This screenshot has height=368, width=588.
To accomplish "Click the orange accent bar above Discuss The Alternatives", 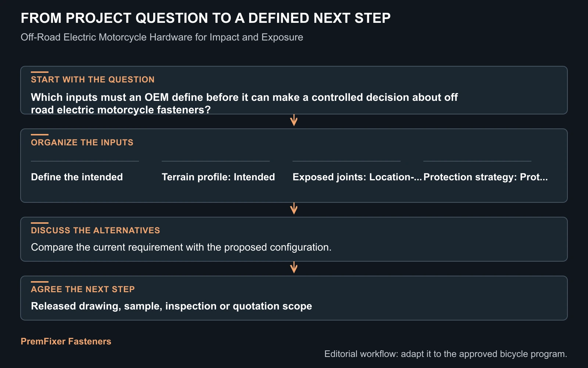I will coord(40,223).
